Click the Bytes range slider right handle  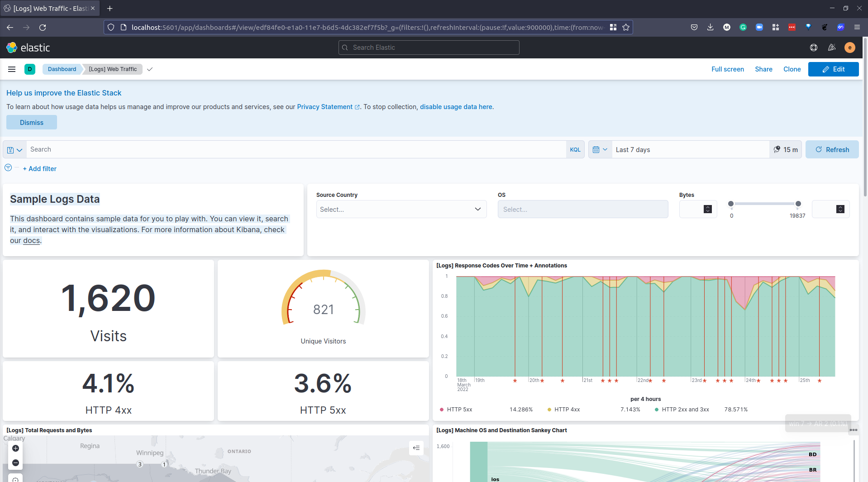pyautogui.click(x=798, y=204)
